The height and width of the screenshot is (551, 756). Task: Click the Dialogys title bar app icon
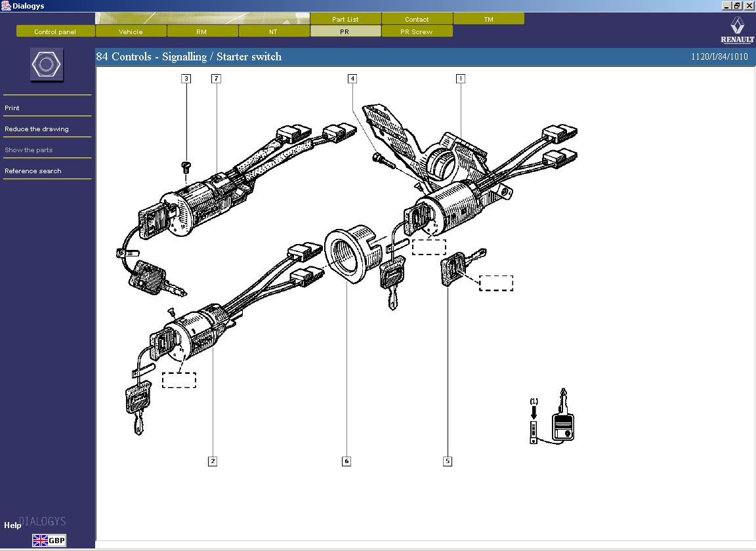pos(6,6)
